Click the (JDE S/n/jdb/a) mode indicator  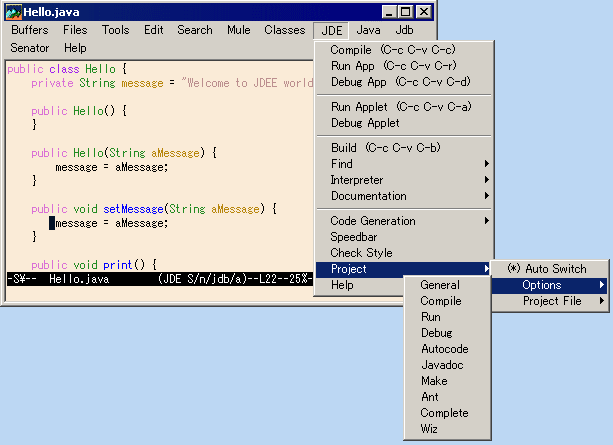click(x=203, y=279)
